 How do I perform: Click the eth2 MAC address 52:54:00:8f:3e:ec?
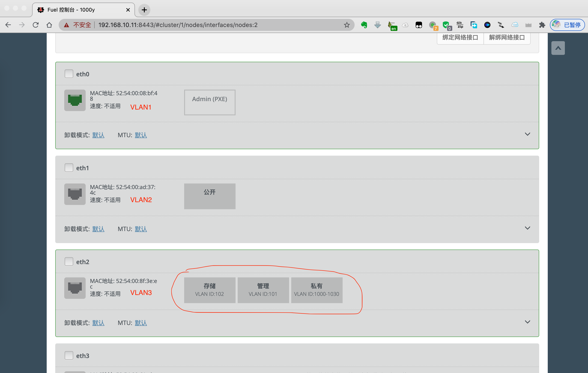(x=124, y=284)
